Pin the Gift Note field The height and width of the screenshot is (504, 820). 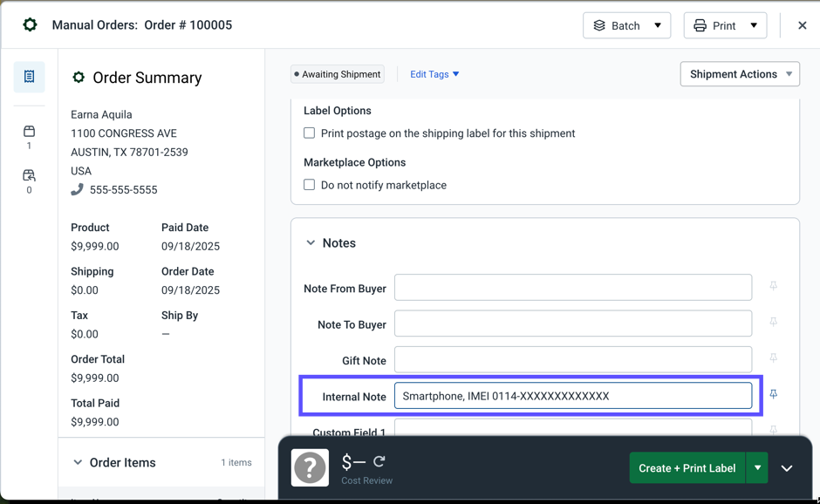[773, 358]
